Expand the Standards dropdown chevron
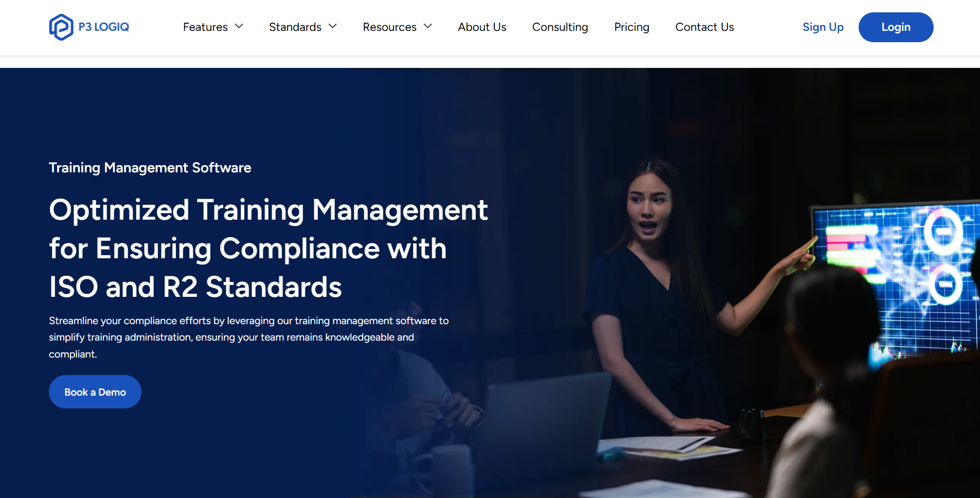This screenshot has height=498, width=980. point(333,26)
